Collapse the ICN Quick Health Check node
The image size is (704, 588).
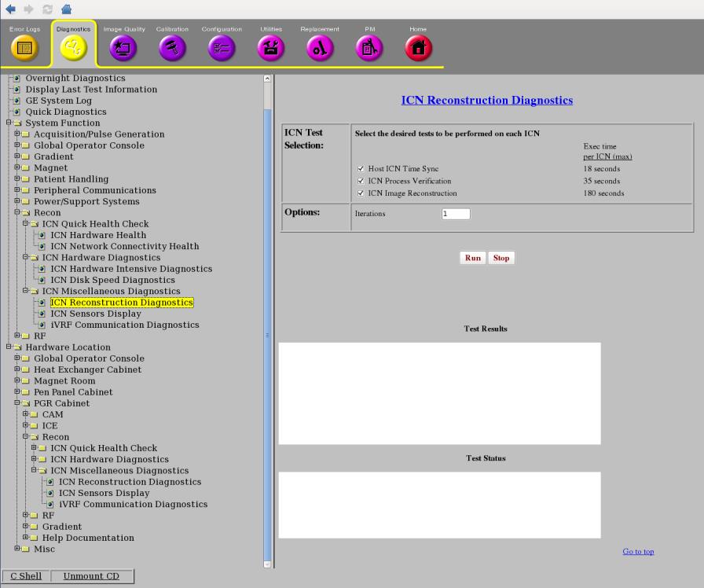pyautogui.click(x=25, y=224)
